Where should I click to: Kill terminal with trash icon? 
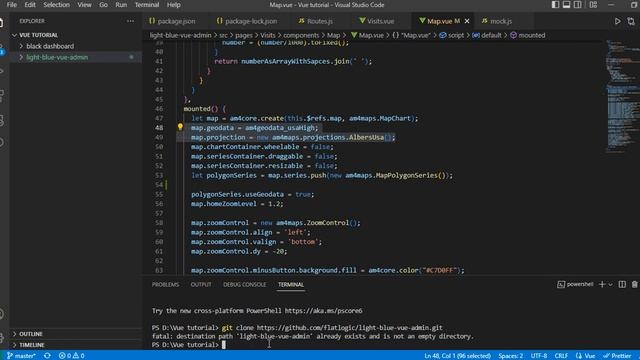click(x=635, y=284)
